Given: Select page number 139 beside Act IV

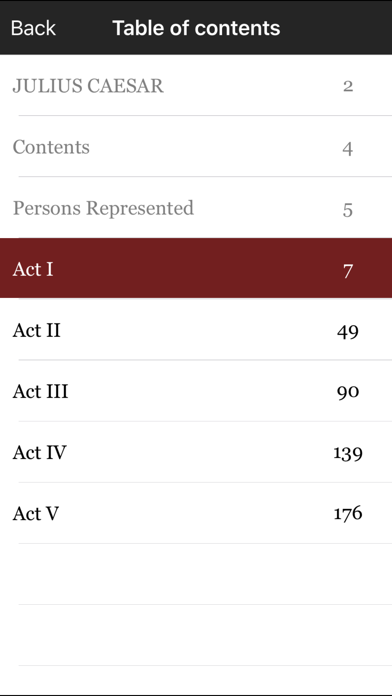Looking at the screenshot, I should [348, 453].
